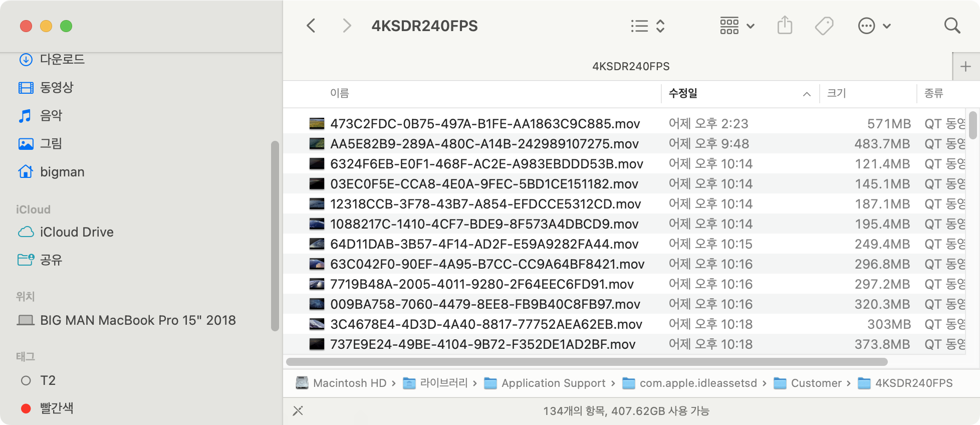Click the 303MB size value
The height and width of the screenshot is (425, 980).
pos(889,324)
